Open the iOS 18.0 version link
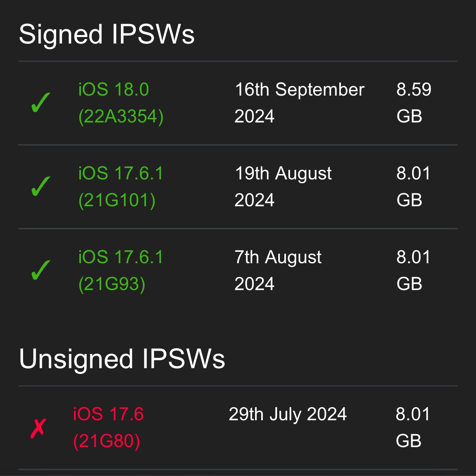The height and width of the screenshot is (476, 476). click(x=114, y=90)
